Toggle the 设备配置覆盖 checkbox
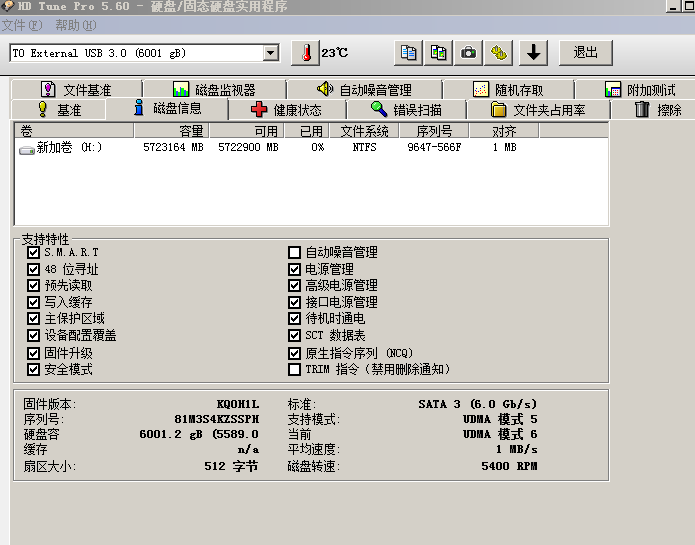Image resolution: width=695 pixels, height=545 pixels. (x=33, y=335)
